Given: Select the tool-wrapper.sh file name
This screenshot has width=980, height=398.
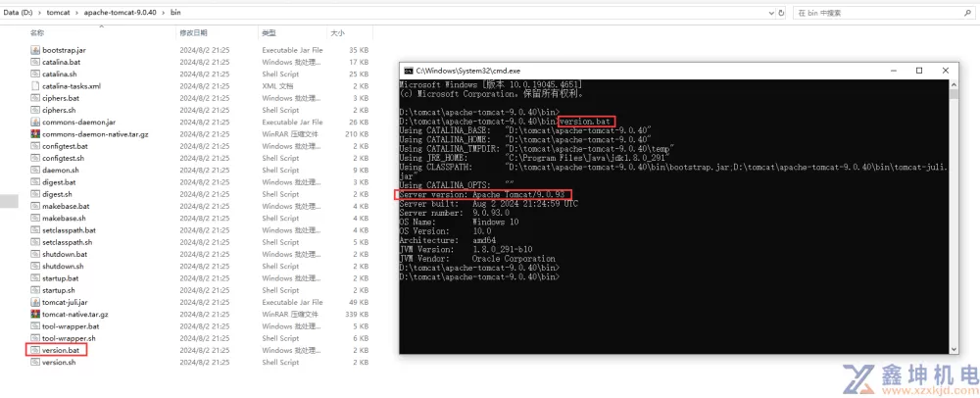Looking at the screenshot, I should [x=69, y=338].
